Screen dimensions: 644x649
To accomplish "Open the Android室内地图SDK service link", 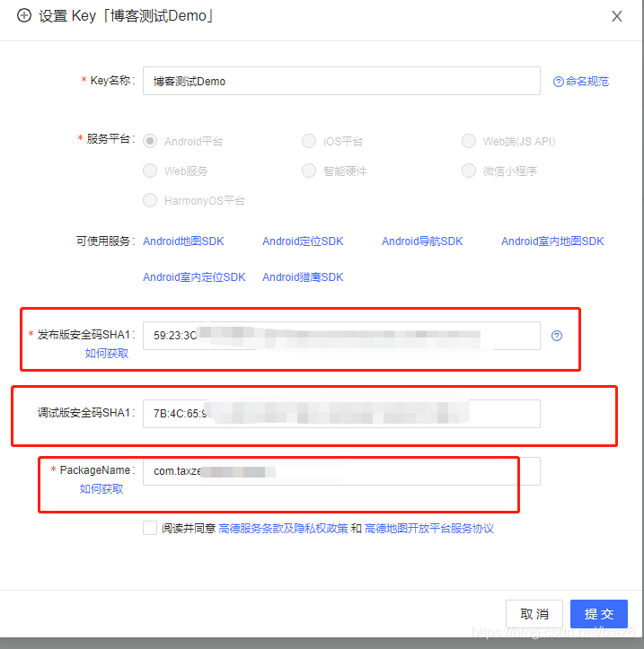I will tap(552, 241).
